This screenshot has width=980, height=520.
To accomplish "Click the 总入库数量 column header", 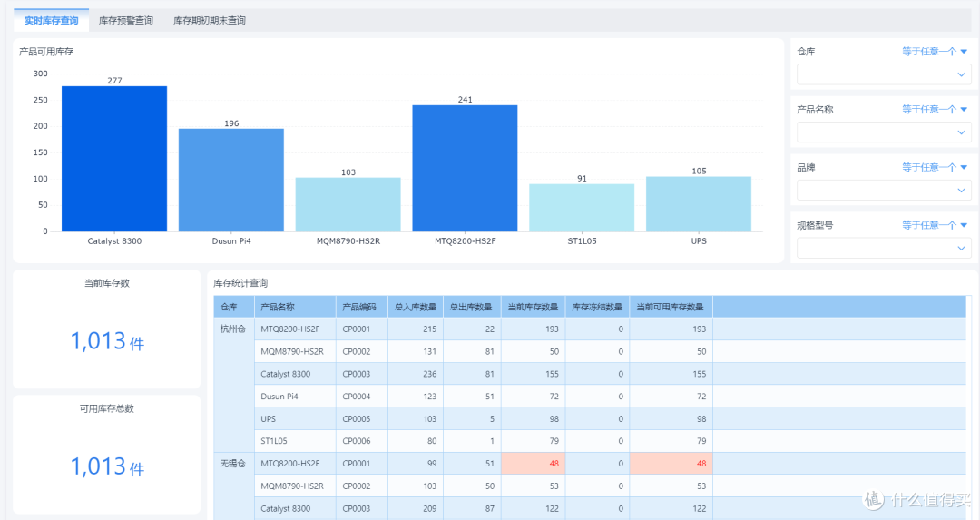I will tap(416, 307).
